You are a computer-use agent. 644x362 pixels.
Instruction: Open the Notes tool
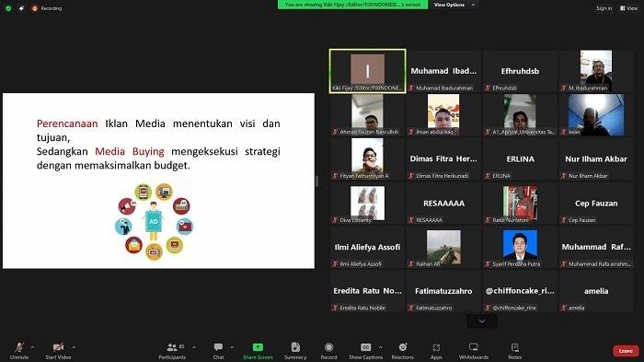point(515,350)
